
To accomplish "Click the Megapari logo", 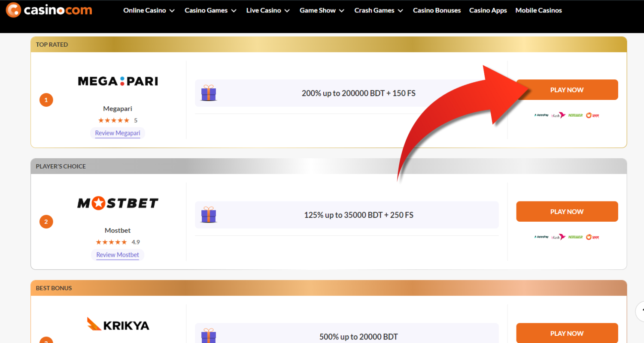I will point(118,81).
